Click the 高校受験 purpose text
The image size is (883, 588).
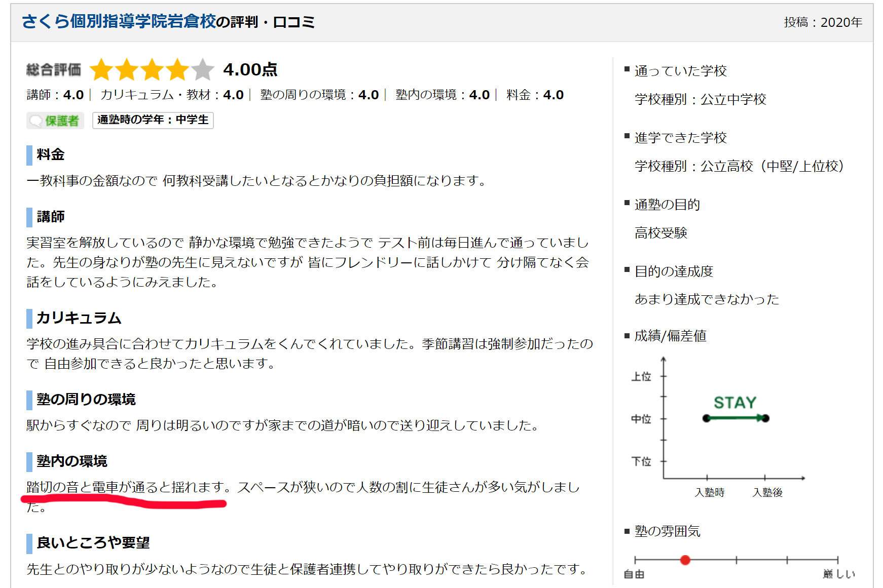661,233
